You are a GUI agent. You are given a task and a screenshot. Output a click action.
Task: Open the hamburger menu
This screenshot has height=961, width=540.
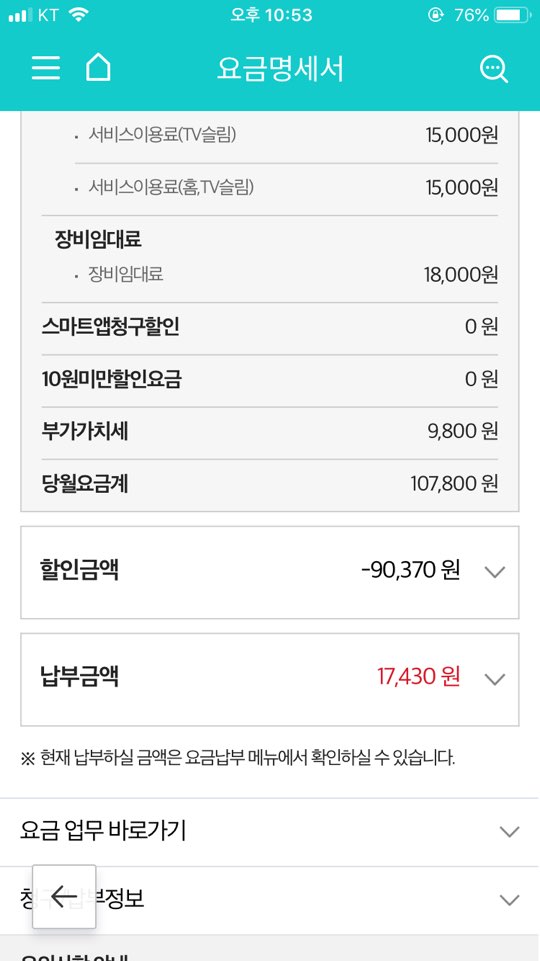tap(46, 68)
